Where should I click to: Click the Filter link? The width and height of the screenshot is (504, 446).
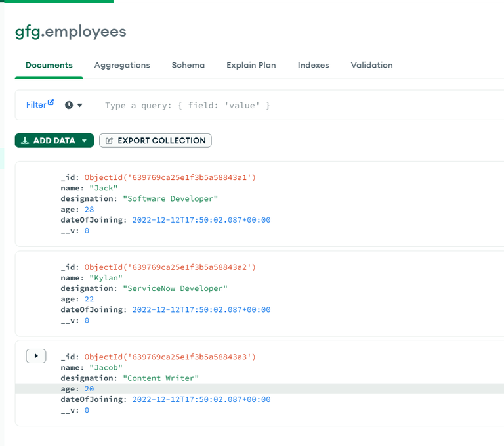click(x=36, y=105)
